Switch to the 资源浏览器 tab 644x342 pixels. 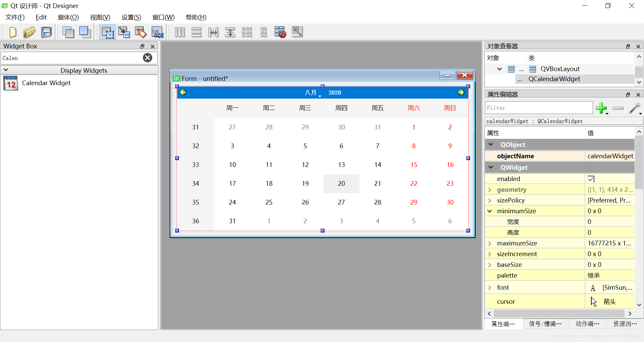click(625, 324)
